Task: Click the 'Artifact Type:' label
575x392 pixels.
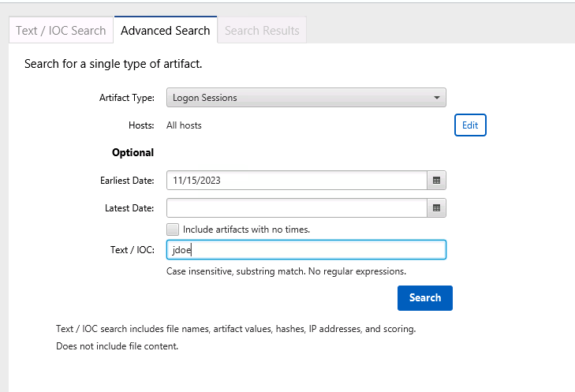Action: tap(127, 98)
